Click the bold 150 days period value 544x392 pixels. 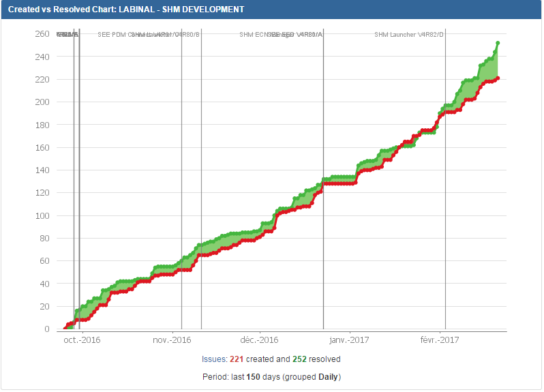point(252,377)
